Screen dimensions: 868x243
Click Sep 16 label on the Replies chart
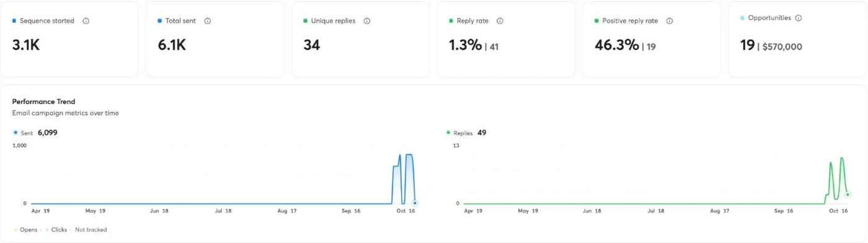tap(784, 211)
